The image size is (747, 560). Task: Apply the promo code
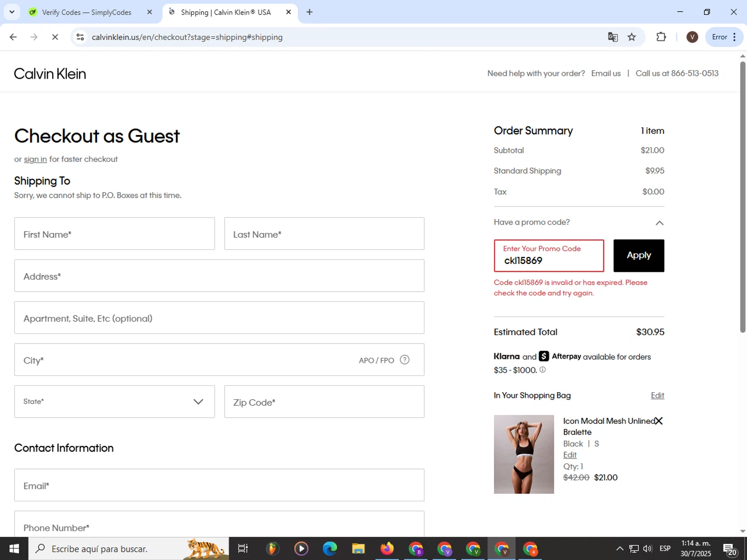coord(638,255)
